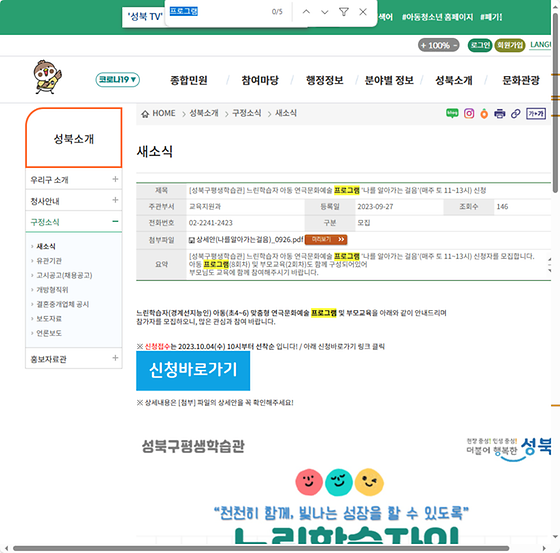Screen dimensions: 560x553
Task: Click 구정소식 in the breadcrumb
Action: [246, 113]
